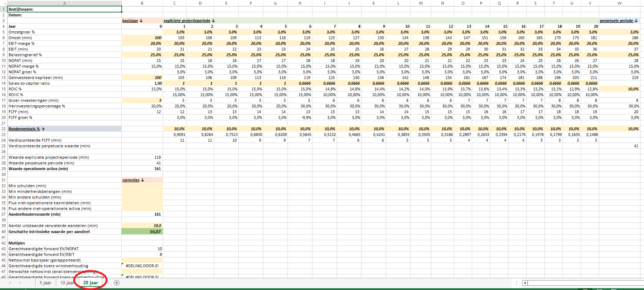Select column B header
Image resolution: width=644 pixels, height=290 pixels.
(x=142, y=3)
